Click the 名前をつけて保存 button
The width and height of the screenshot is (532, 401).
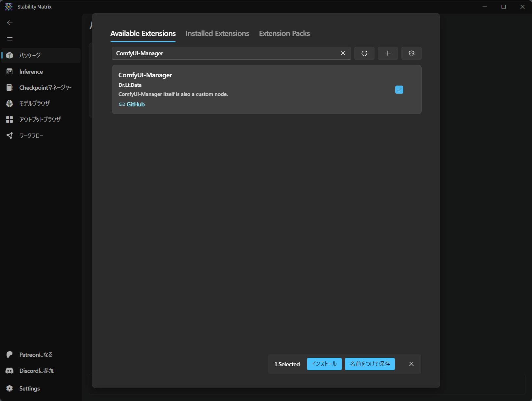point(370,364)
